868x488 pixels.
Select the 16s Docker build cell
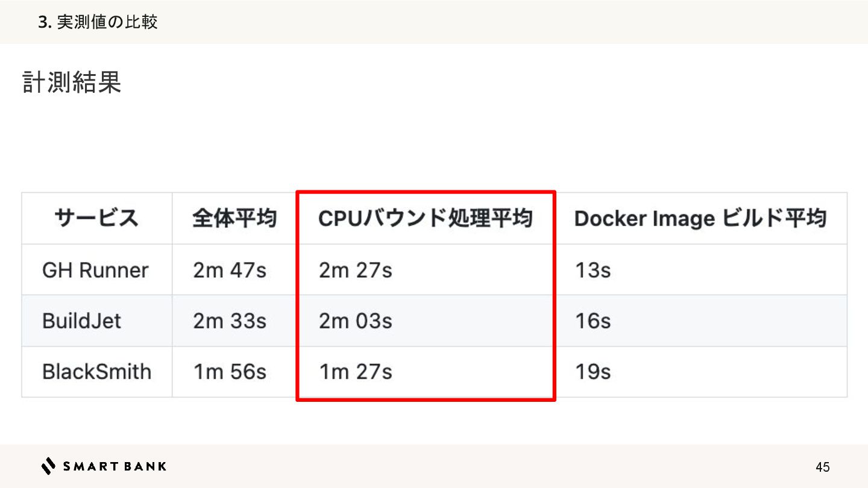click(593, 321)
